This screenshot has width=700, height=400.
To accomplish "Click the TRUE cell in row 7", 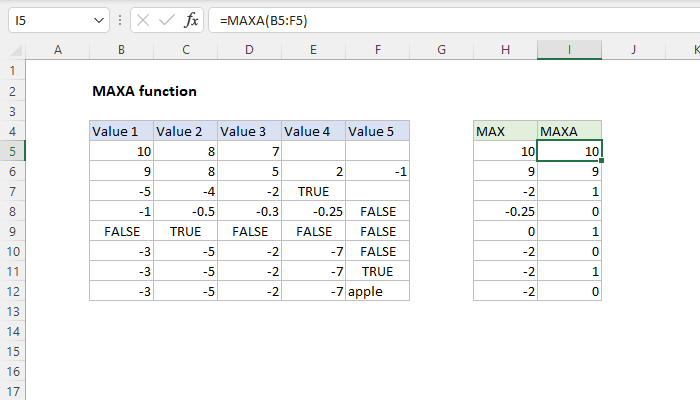I will (313, 191).
